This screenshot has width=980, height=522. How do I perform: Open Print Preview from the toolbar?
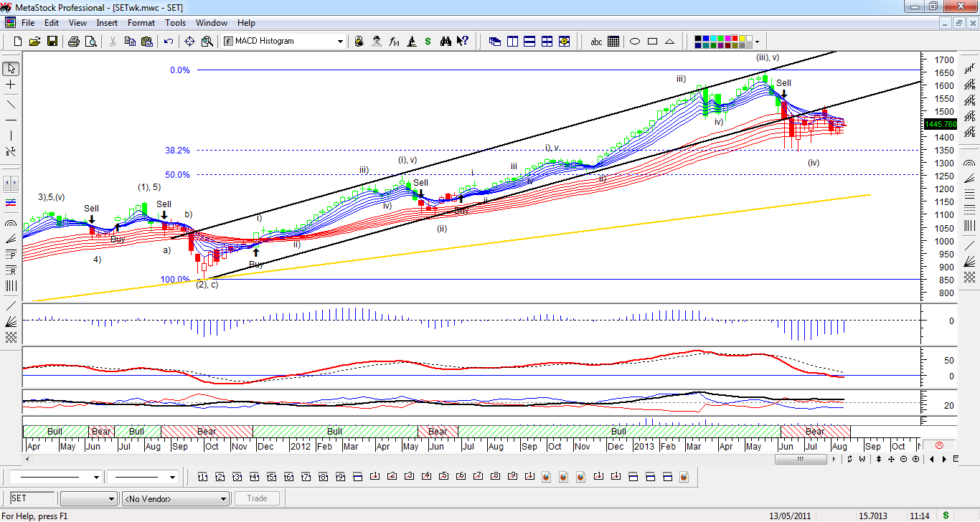pos(90,42)
